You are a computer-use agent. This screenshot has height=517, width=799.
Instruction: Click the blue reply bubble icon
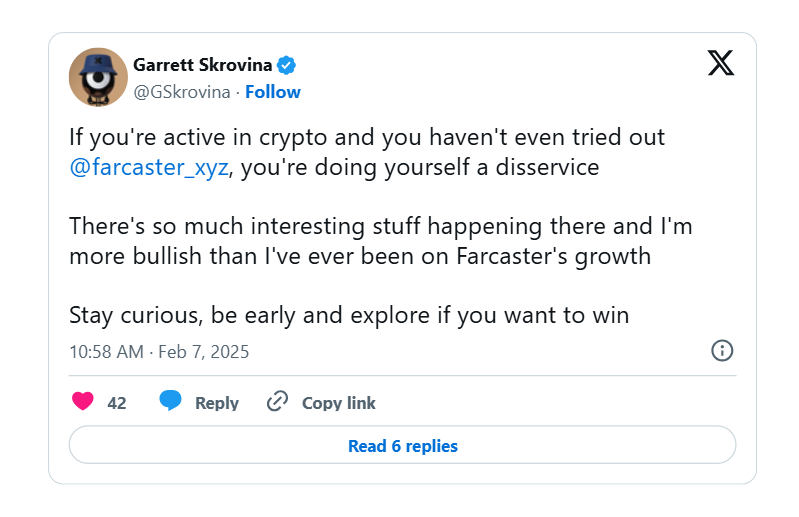(171, 401)
